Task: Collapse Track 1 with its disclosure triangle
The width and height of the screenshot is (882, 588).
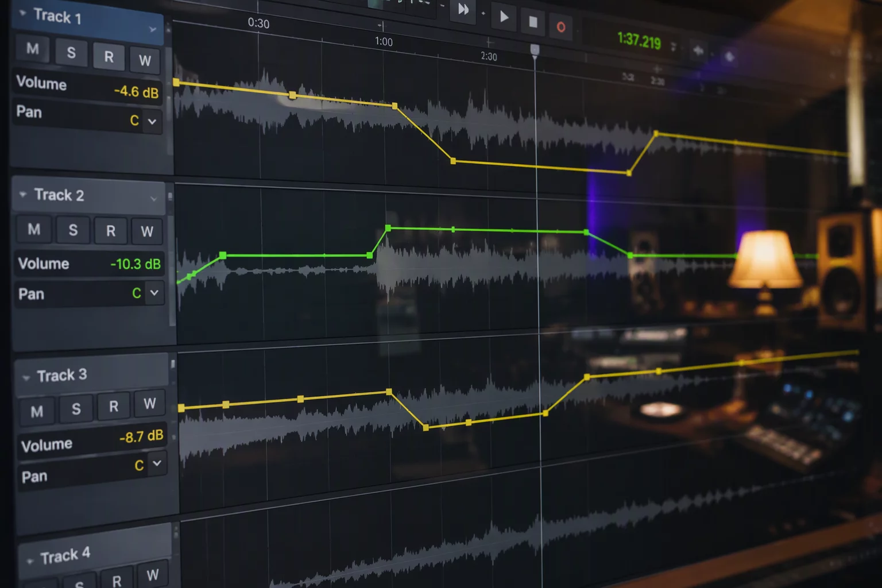Action: [23, 12]
